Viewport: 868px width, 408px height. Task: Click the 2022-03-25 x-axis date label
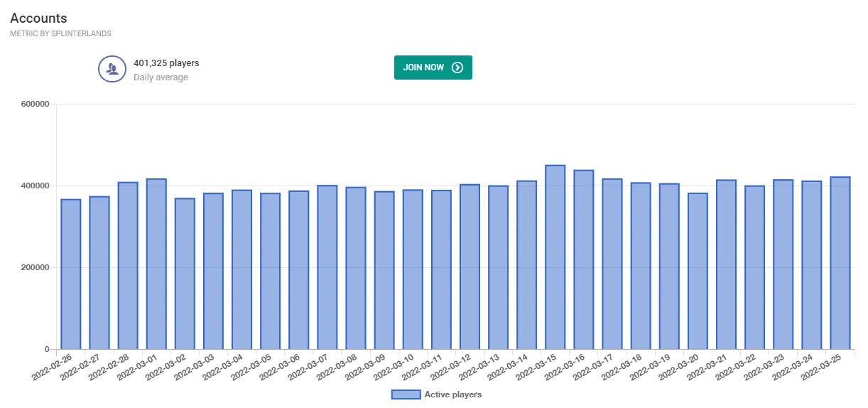[x=822, y=367]
